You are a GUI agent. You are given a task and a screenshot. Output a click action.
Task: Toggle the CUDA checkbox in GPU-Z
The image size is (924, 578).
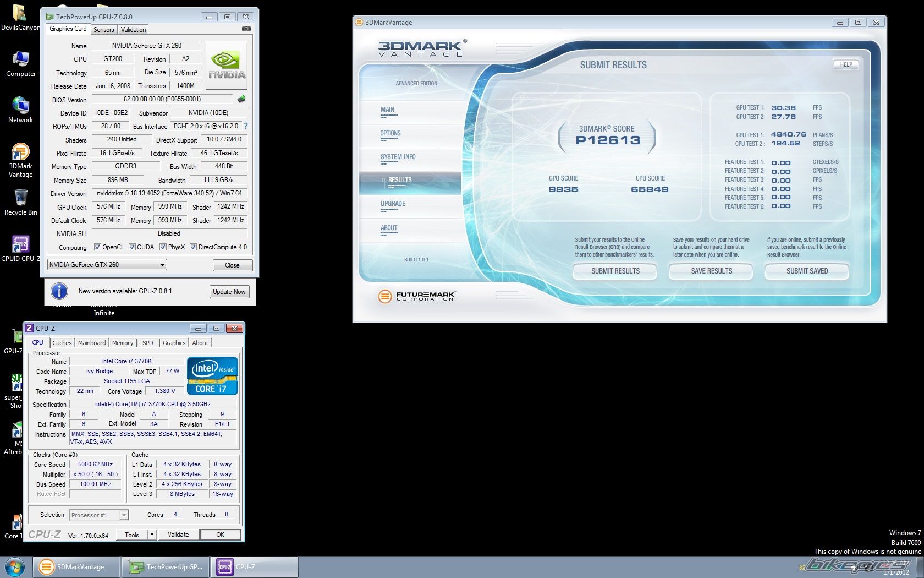[132, 247]
